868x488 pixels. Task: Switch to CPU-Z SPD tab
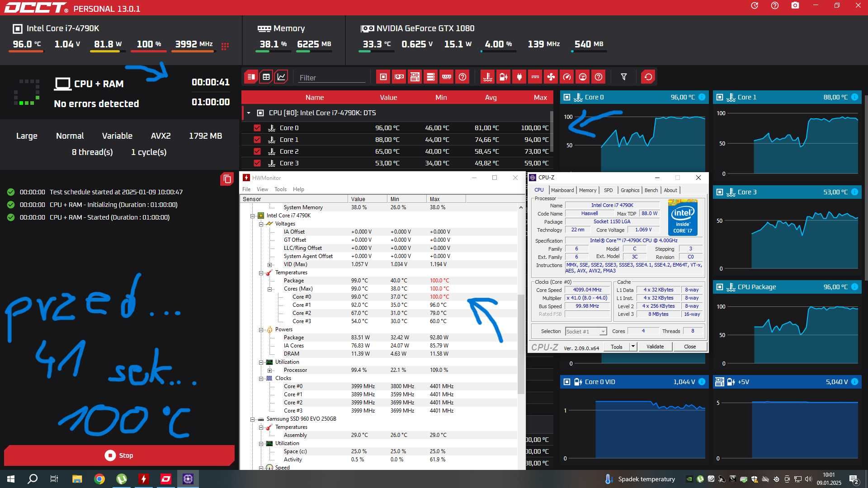(x=609, y=190)
